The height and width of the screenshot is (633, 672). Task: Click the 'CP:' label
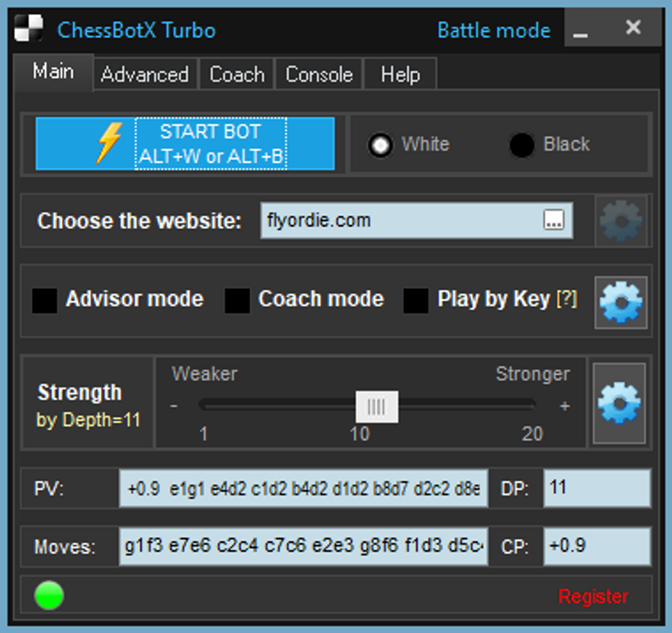point(515,547)
